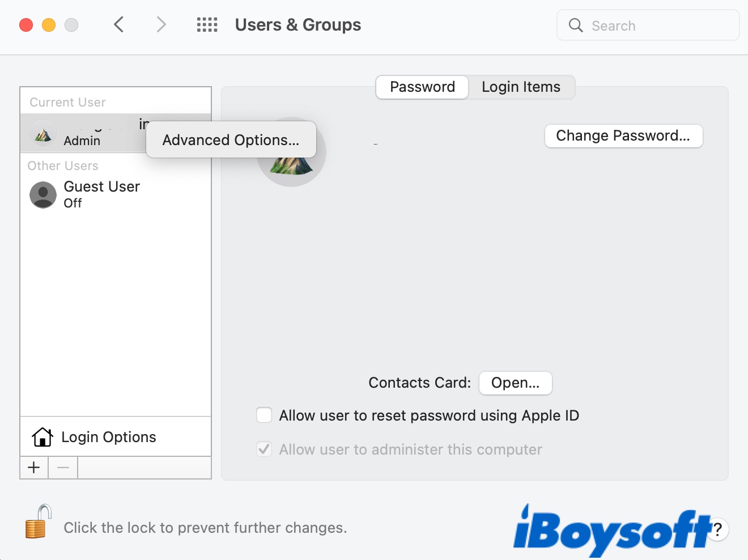Screen dimensions: 748x560
Task: Switch to the Login Items tab
Action: point(521,87)
